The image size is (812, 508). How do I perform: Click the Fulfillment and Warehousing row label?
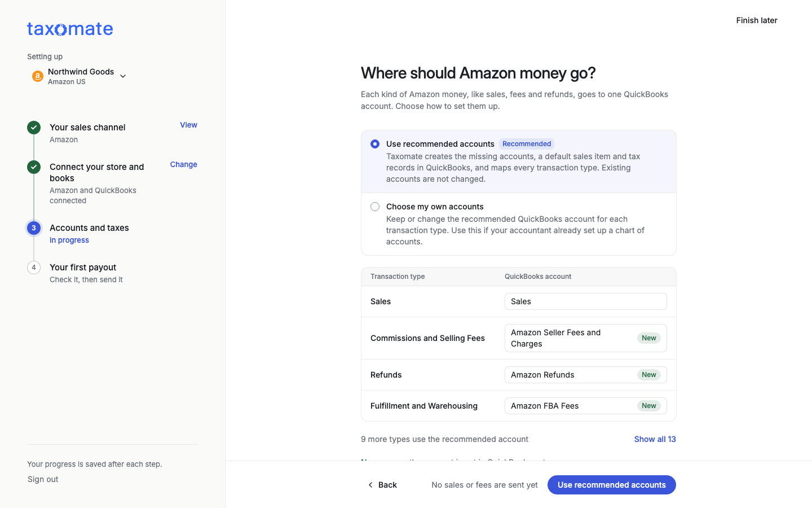click(x=424, y=406)
